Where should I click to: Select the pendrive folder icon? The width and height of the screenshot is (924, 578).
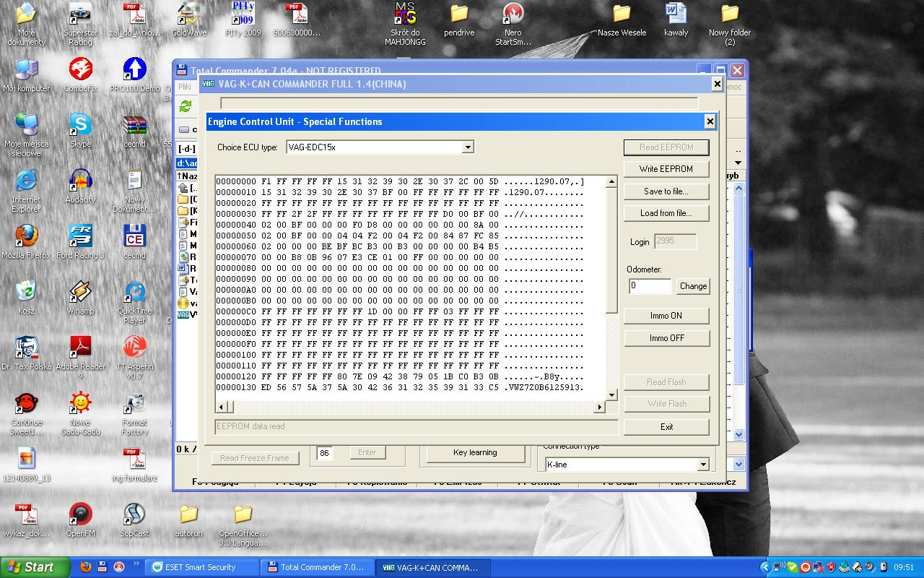tap(459, 20)
